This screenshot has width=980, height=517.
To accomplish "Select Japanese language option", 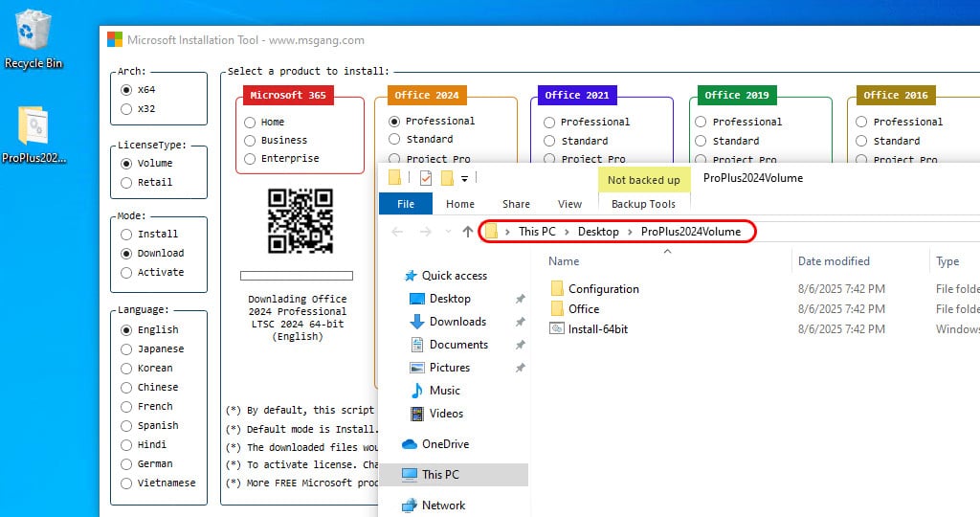I will (126, 348).
